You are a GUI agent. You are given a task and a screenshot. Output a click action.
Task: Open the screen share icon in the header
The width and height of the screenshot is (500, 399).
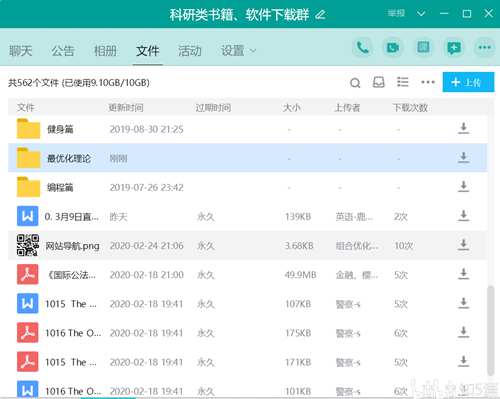(423, 48)
